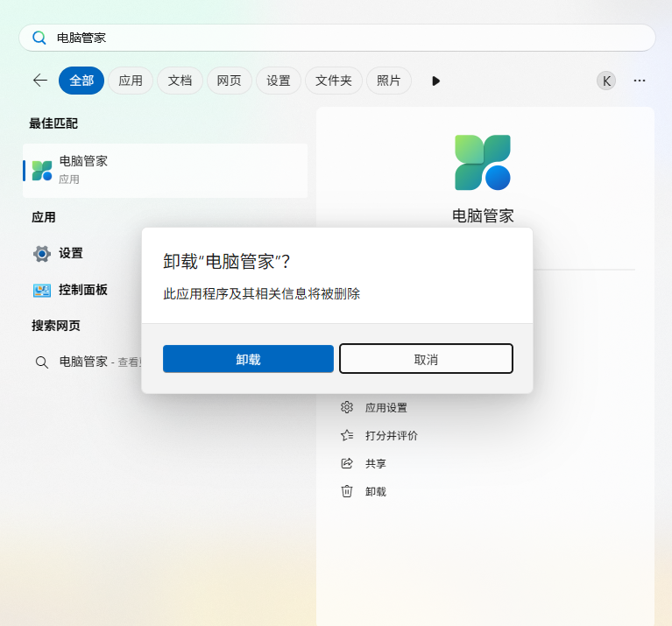This screenshot has width=672, height=626.
Task: Click the dialog title 卸载"电脑管家"?
Action: point(226,262)
